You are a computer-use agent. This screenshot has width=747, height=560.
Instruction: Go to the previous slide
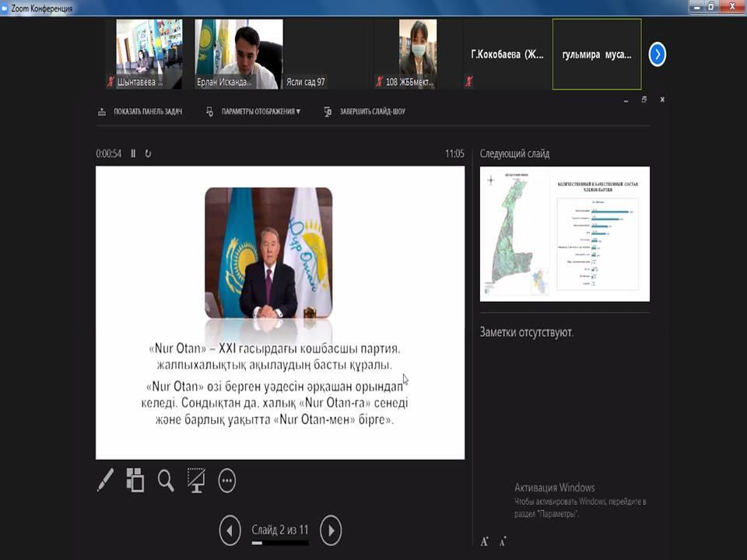click(x=230, y=530)
